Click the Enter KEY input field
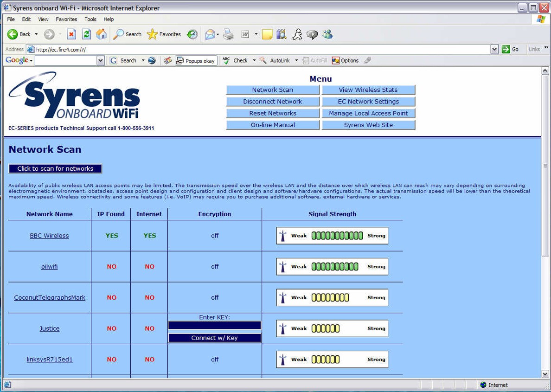The width and height of the screenshot is (551, 392). click(214, 326)
